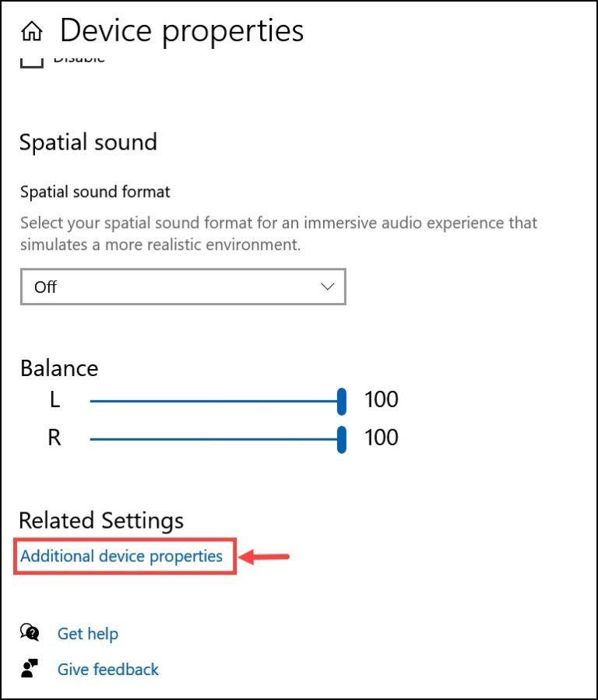Image resolution: width=598 pixels, height=700 pixels.
Task: Click the Spatial sound section header
Action: 88,142
